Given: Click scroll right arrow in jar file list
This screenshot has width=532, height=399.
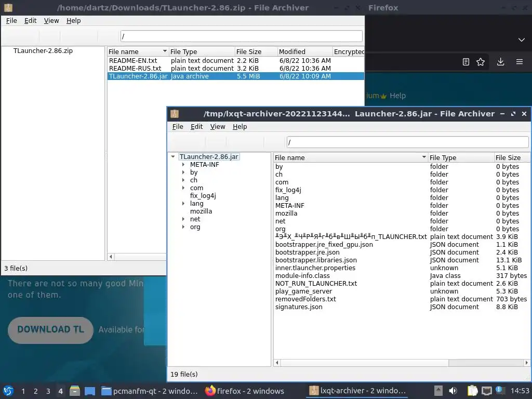Looking at the screenshot, I should pyautogui.click(x=527, y=363).
